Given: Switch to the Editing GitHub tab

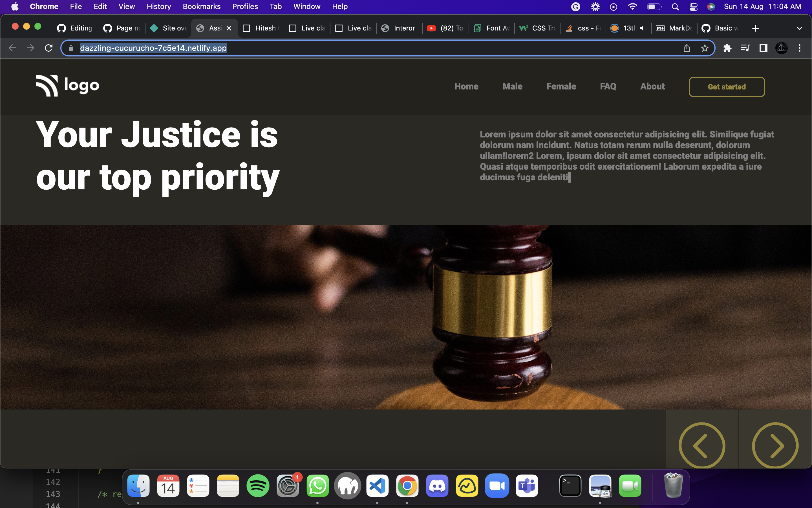Looking at the screenshot, I should [75, 28].
